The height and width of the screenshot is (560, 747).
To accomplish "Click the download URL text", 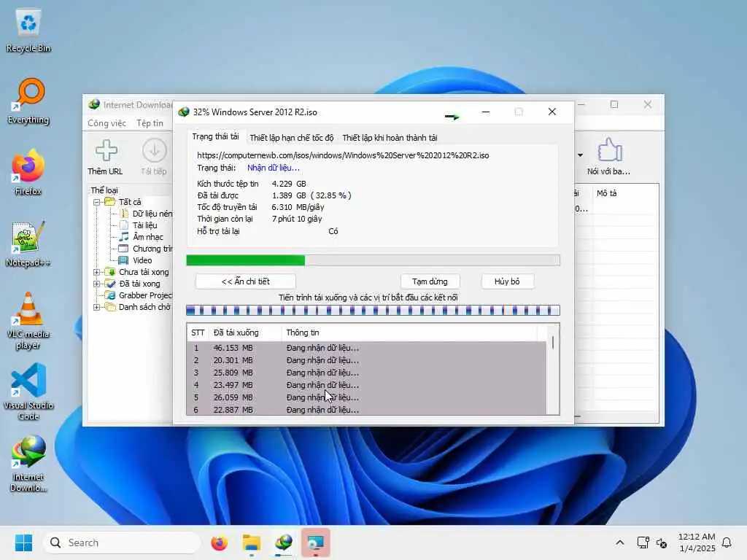I will tap(343, 155).
